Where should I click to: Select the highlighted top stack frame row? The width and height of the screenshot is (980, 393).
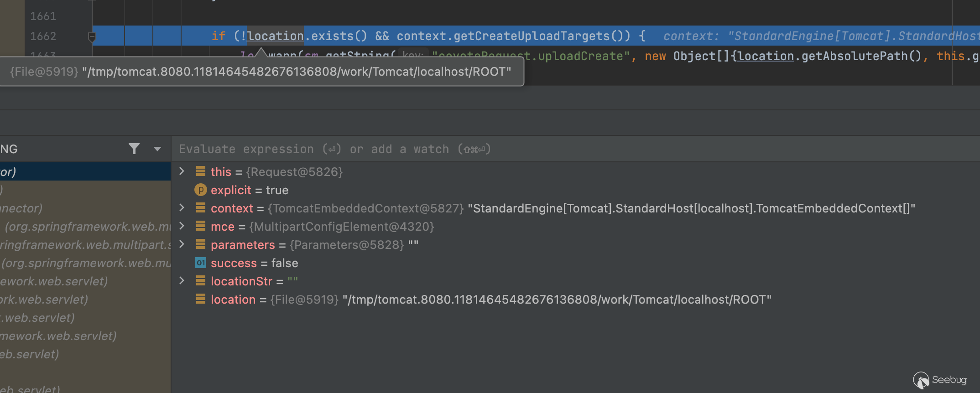click(x=85, y=172)
